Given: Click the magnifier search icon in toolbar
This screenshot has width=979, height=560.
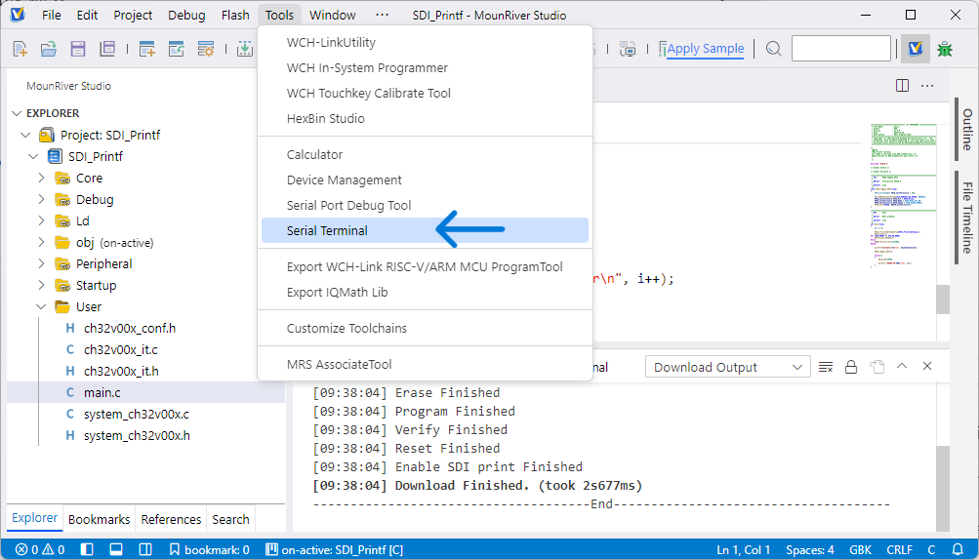Looking at the screenshot, I should tap(774, 49).
